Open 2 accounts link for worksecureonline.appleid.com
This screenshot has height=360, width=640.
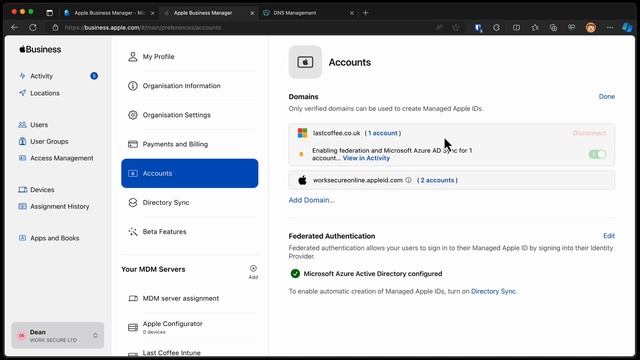pyautogui.click(x=437, y=180)
